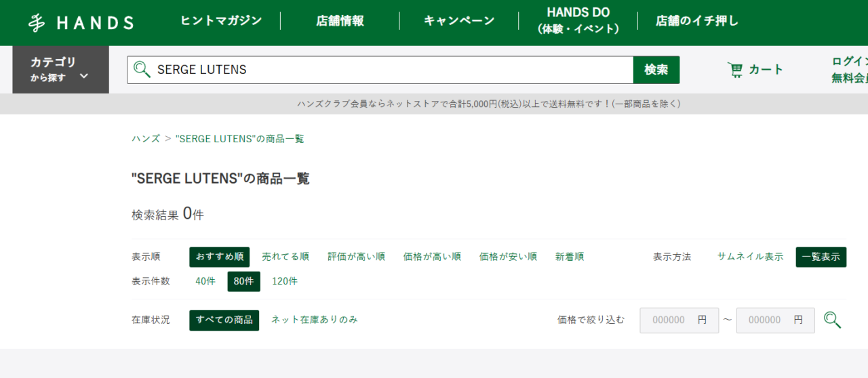
Task: Sort by 価格が安い順
Action: pos(508,257)
